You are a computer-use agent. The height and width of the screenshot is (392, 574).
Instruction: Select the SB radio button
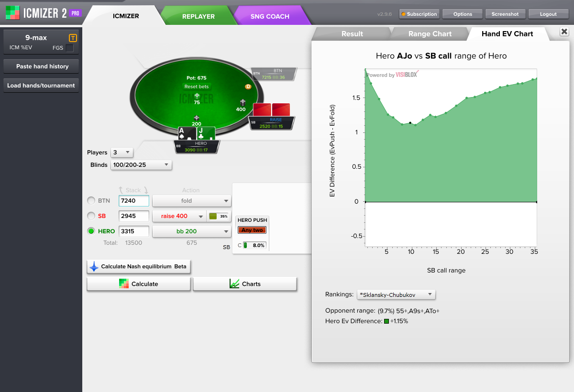click(x=91, y=216)
